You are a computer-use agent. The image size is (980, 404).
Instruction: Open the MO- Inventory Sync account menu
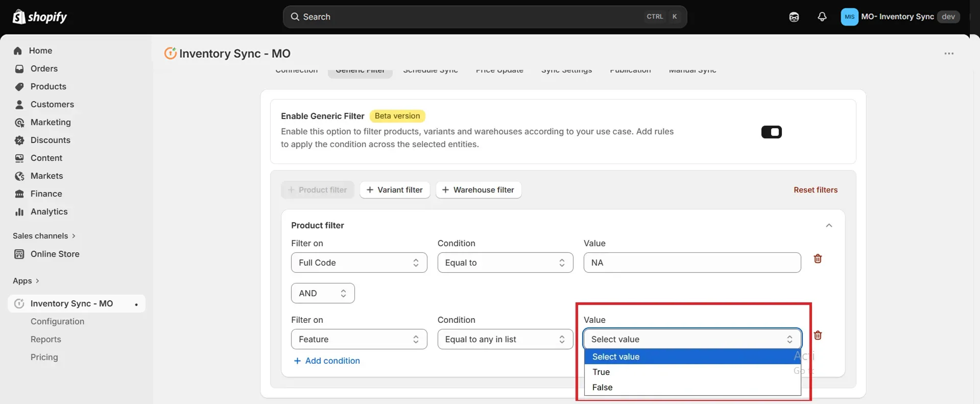[900, 17]
